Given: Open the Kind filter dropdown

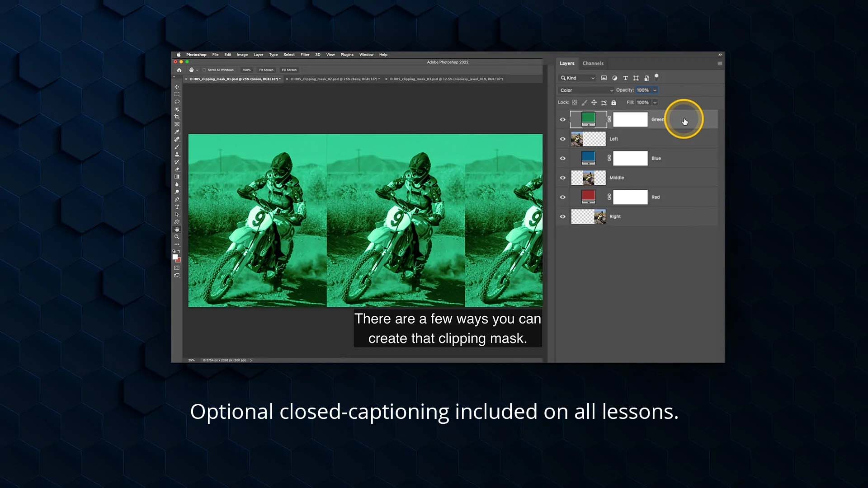Looking at the screenshot, I should click(x=578, y=78).
